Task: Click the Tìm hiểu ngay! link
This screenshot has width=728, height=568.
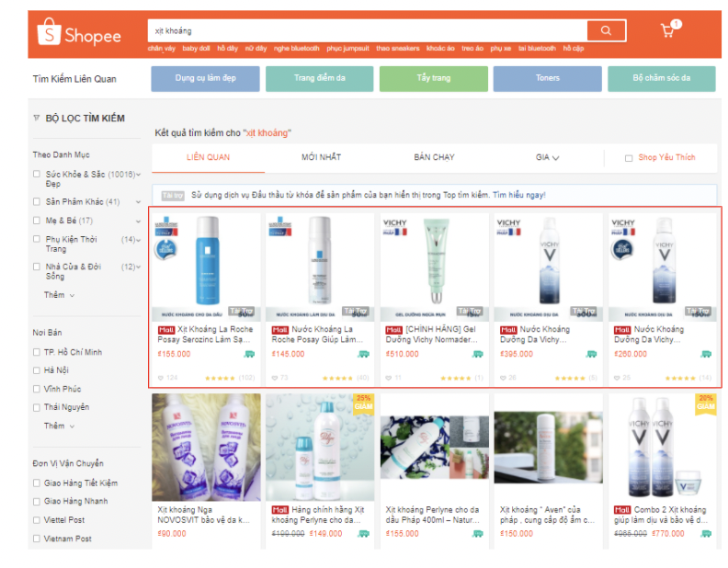Action: click(x=519, y=196)
